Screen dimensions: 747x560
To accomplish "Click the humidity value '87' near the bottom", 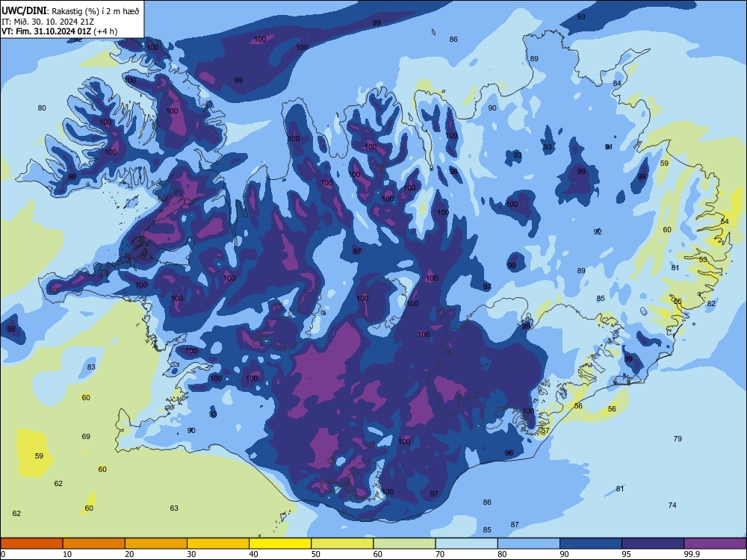I will pos(515,524).
